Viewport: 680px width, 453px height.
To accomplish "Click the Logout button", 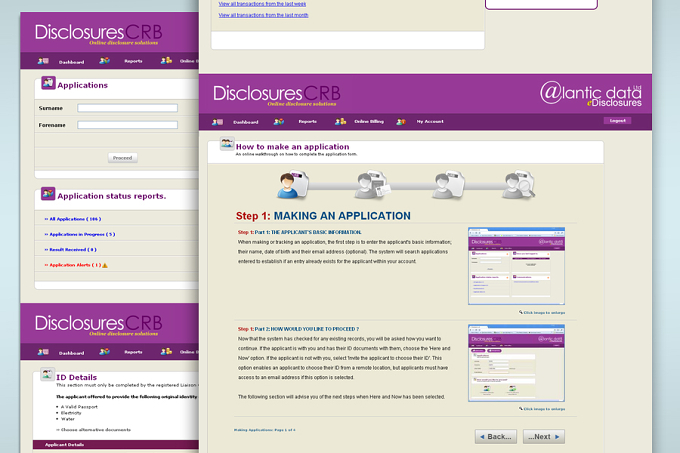I will [x=617, y=121].
